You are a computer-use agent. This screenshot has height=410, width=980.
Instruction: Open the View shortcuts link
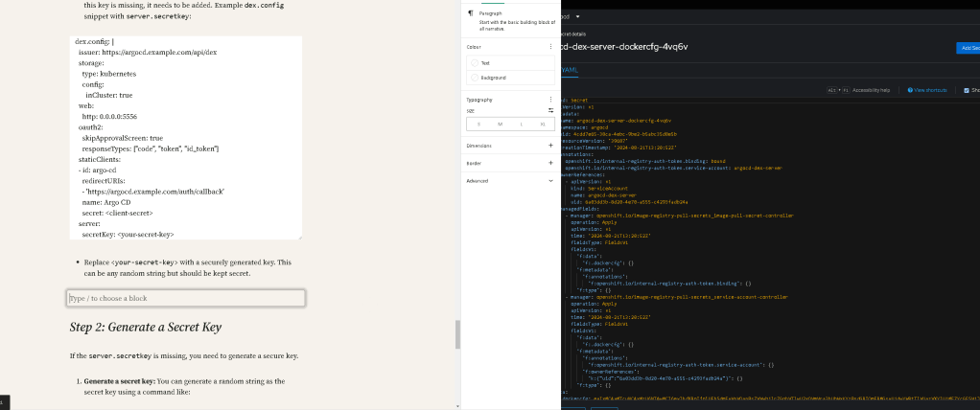click(931, 90)
